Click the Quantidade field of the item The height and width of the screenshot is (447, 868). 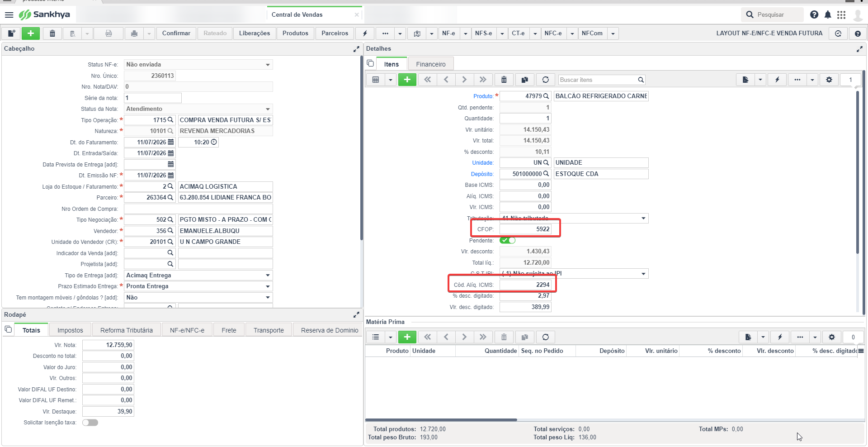525,119
